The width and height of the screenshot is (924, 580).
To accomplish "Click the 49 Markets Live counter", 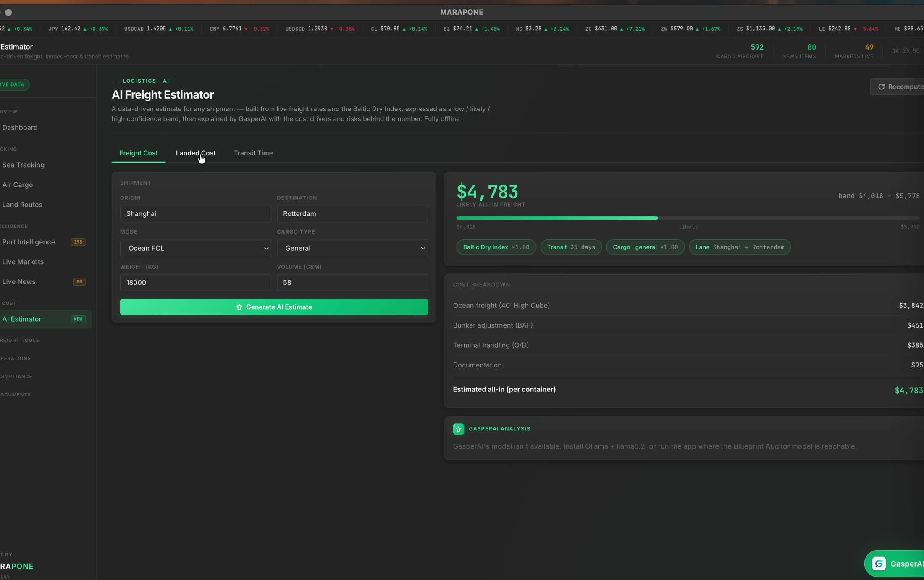I will point(854,51).
